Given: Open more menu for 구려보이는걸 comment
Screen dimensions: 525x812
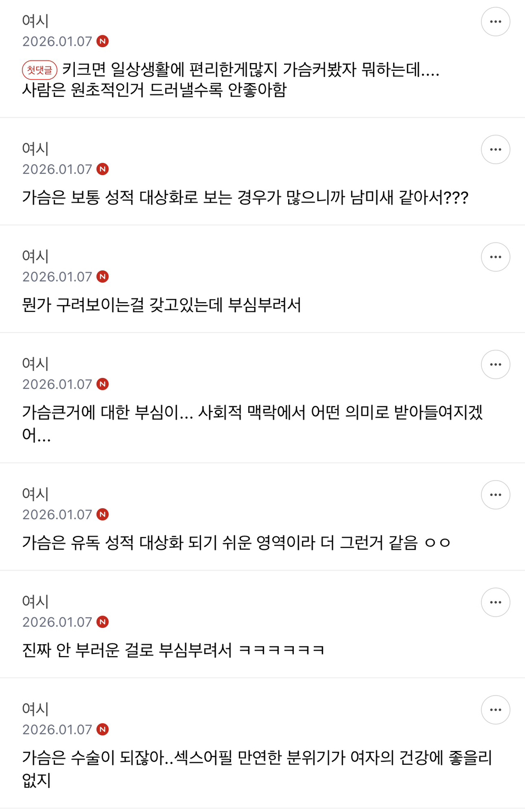Looking at the screenshot, I should coord(495,257).
